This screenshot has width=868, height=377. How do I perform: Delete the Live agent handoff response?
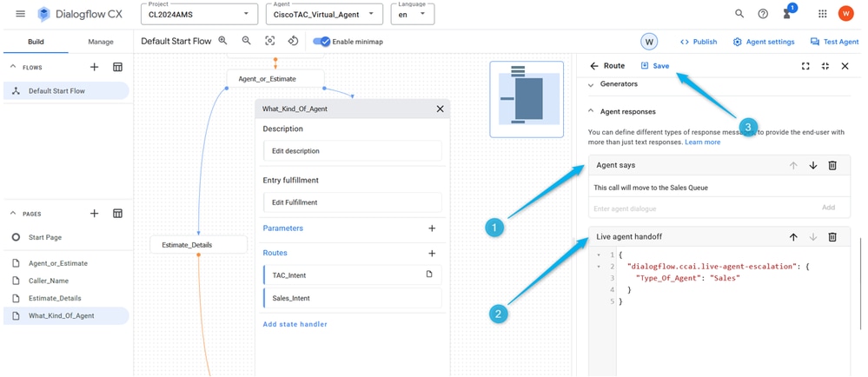pos(832,237)
